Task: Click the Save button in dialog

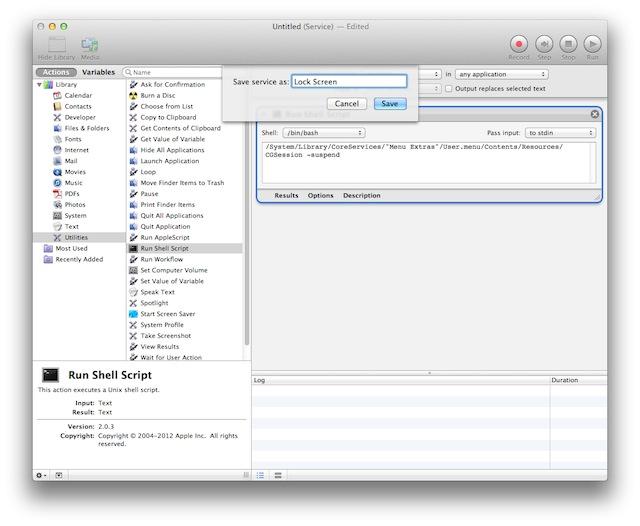Action: tap(390, 104)
